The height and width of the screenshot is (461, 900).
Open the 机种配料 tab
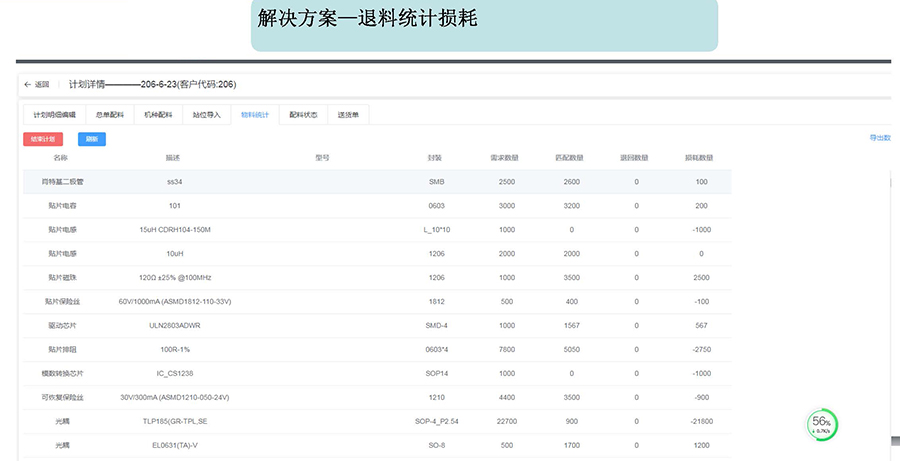[158, 115]
